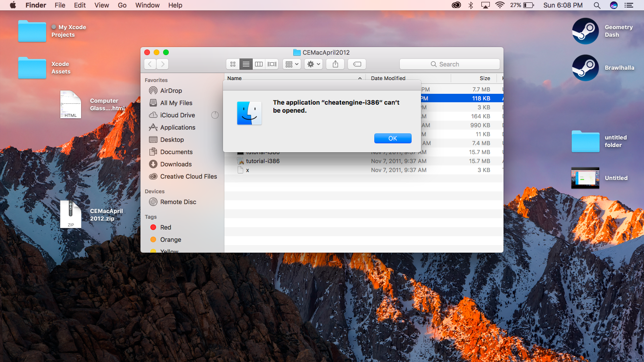The height and width of the screenshot is (362, 644).
Task: Open the item arrangement dropdown
Action: [292, 64]
